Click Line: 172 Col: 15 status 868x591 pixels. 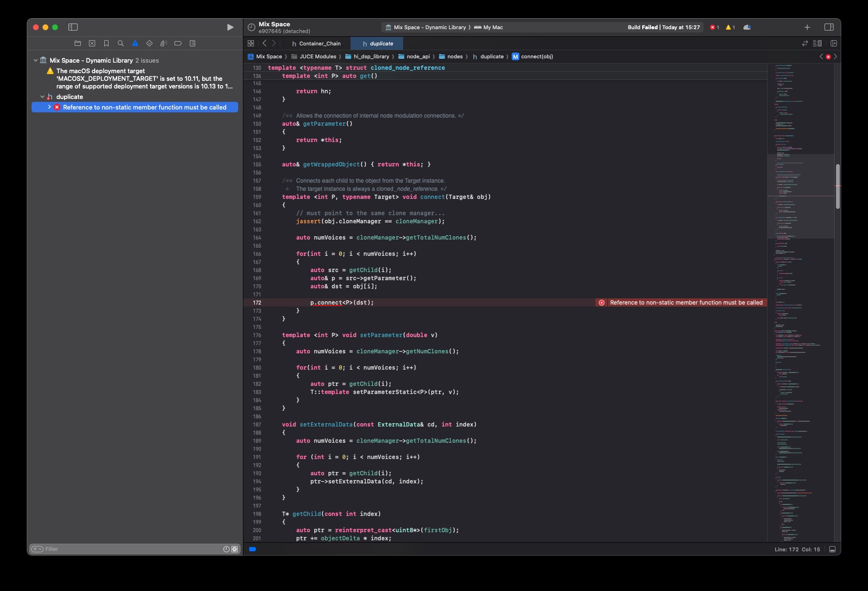tap(797, 549)
